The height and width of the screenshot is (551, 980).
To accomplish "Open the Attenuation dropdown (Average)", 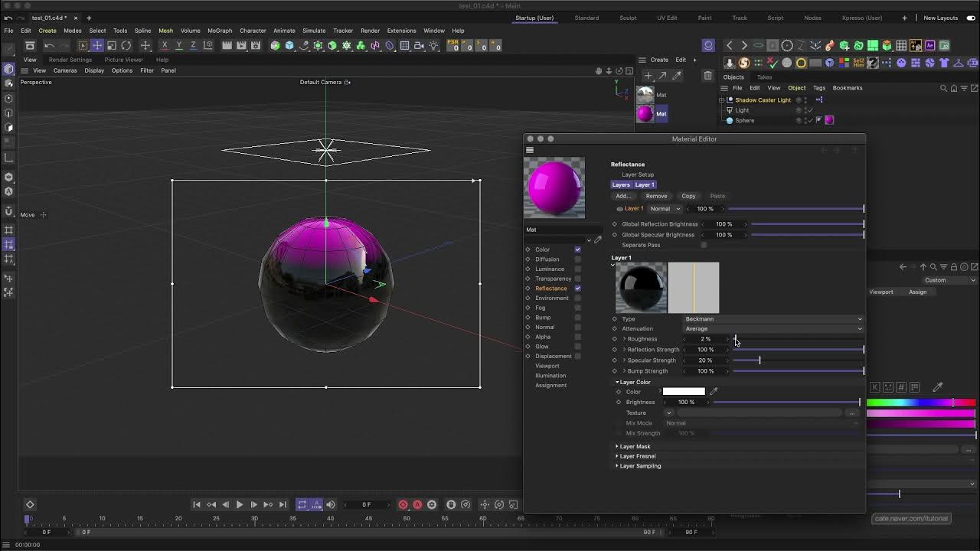I will 773,329.
